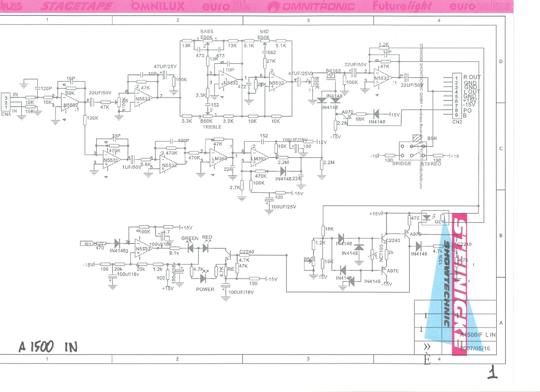The height and width of the screenshot is (392, 540).
Task: Click the OMNILUX logo in header
Action: (x=158, y=6)
